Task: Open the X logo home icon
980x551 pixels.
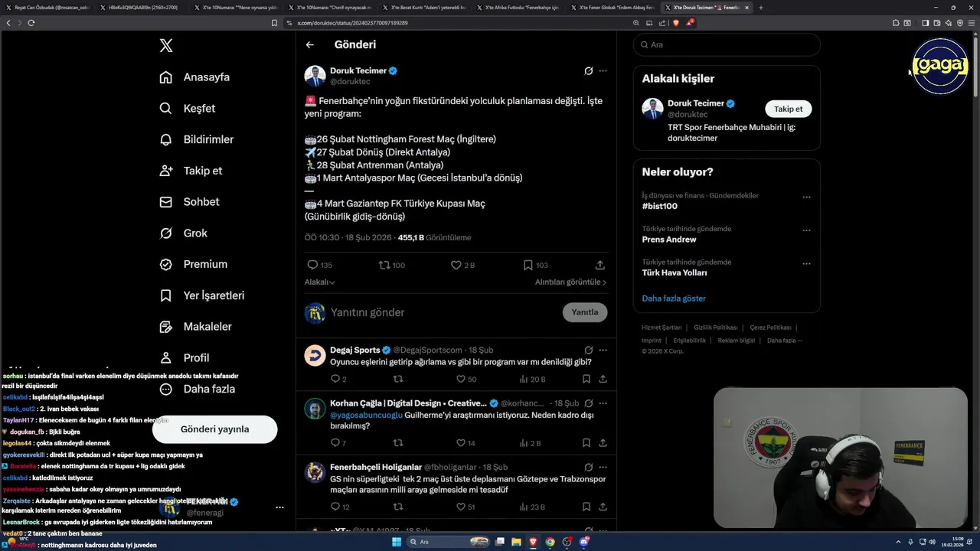Action: (x=166, y=46)
